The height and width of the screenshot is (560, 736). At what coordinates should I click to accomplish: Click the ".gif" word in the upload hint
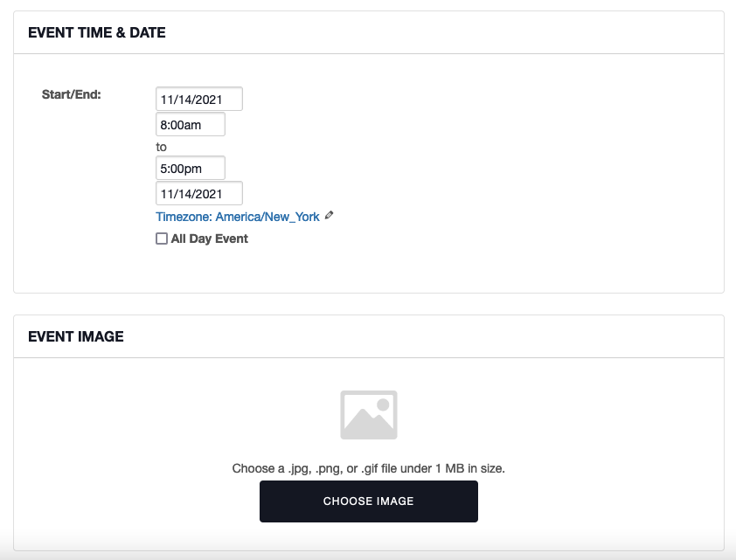[370, 468]
